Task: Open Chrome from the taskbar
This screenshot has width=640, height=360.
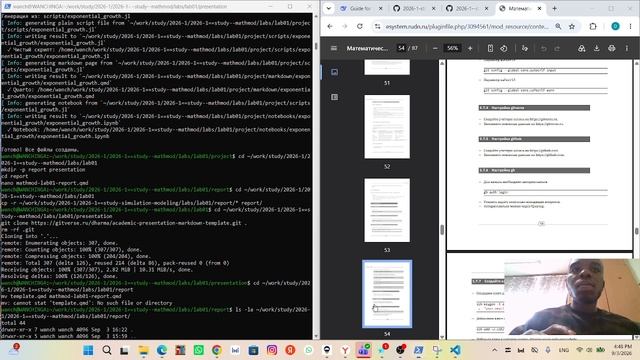Action: coord(217,350)
